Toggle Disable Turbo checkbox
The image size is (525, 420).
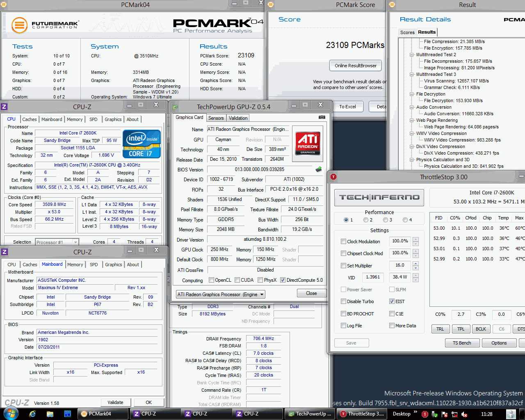(343, 301)
